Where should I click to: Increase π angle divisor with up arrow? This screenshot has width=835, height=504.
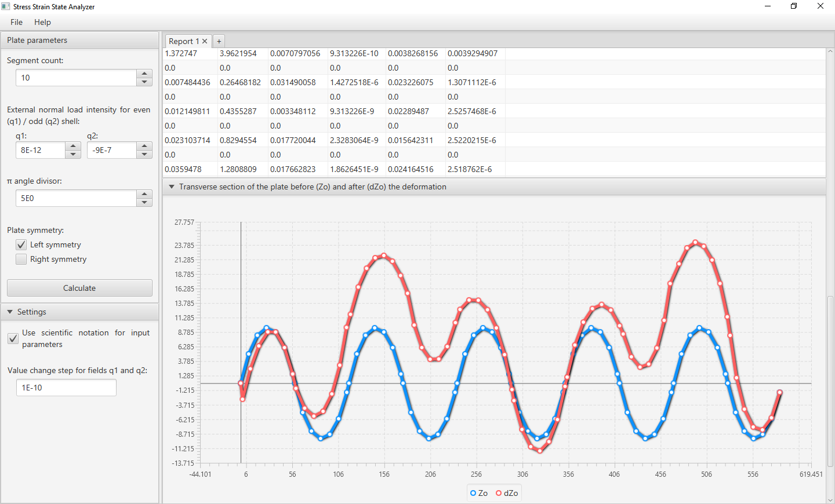pos(144,194)
